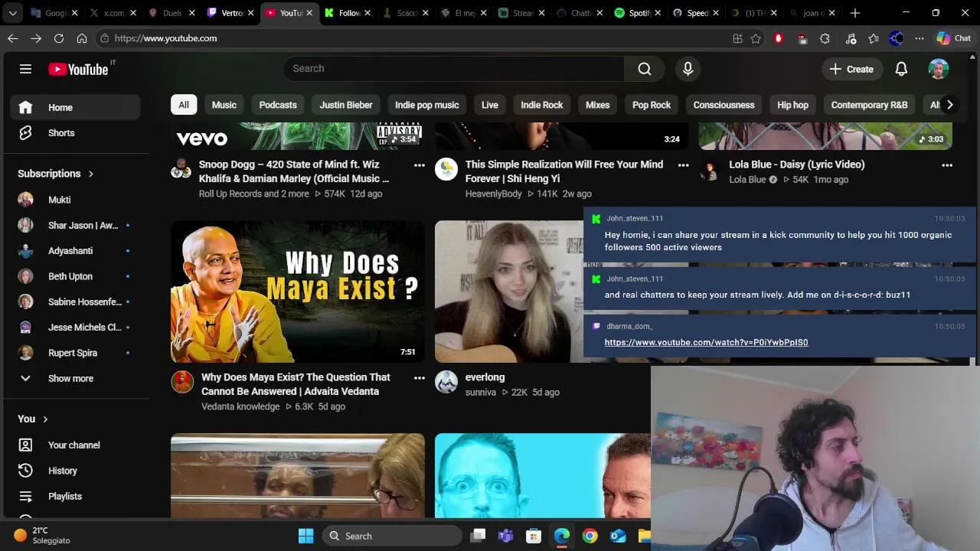Image resolution: width=980 pixels, height=551 pixels.
Task: Open Sabine Hossenfelder subscription channel
Action: pyautogui.click(x=75, y=302)
